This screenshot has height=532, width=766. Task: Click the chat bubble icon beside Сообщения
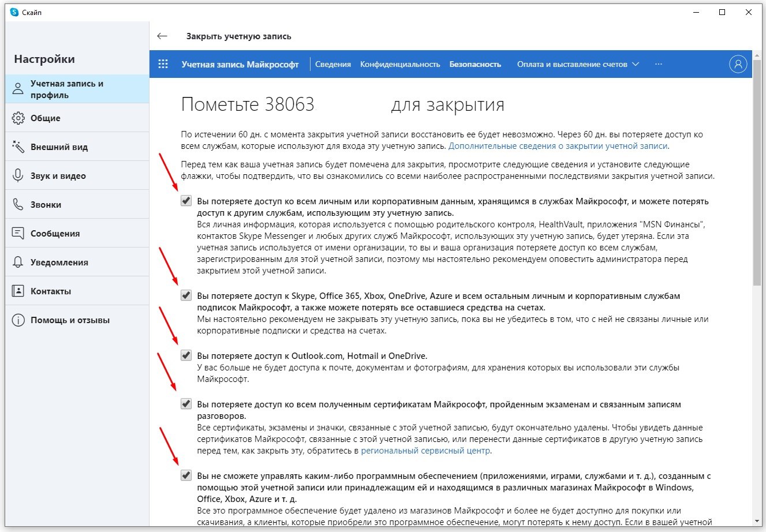(18, 233)
